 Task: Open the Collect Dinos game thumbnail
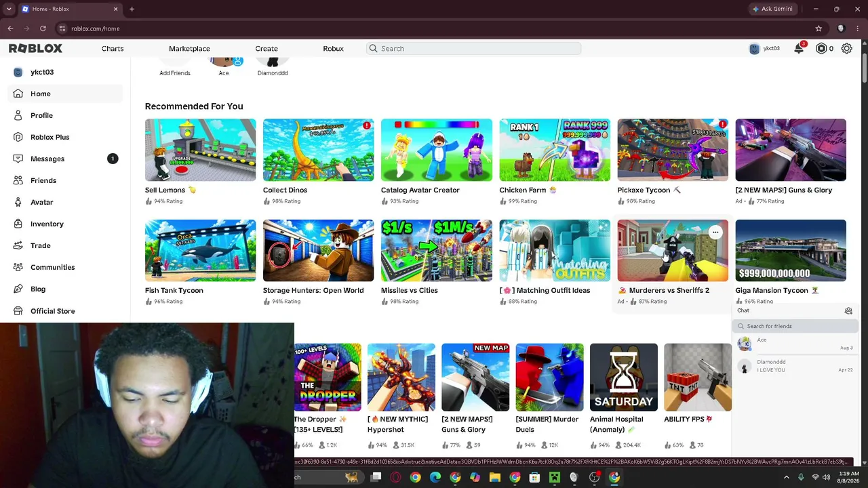[x=318, y=150]
